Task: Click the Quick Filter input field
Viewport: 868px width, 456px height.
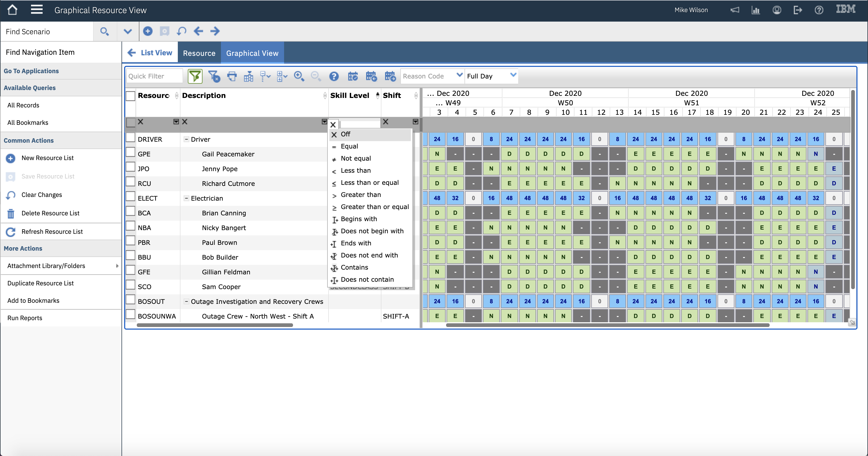Action: 154,76
